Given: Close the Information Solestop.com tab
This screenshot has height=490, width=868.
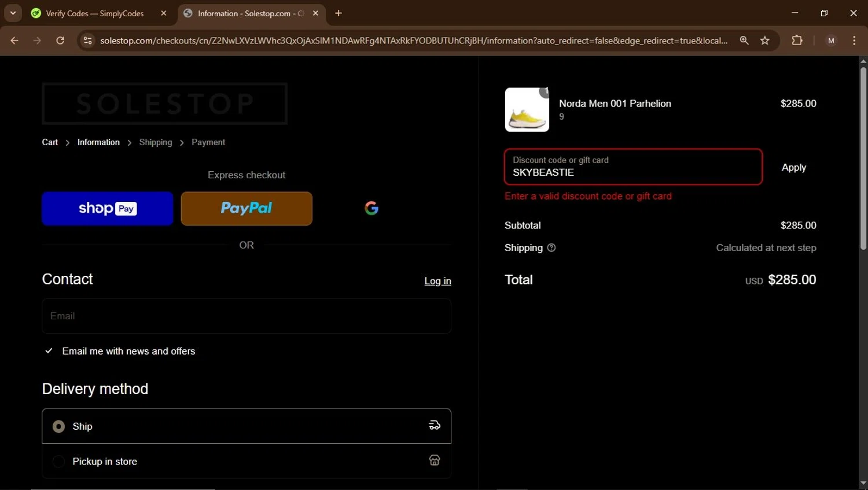Looking at the screenshot, I should (315, 13).
